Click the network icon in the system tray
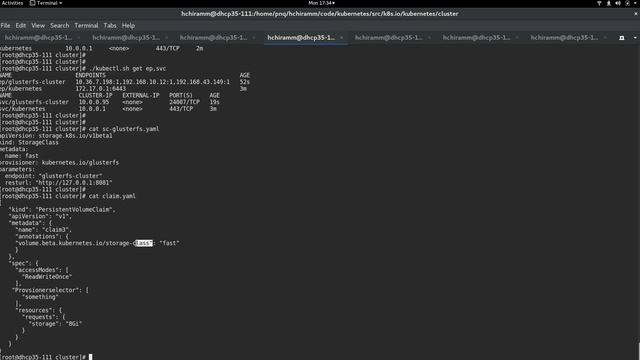The image size is (640, 360). pyautogui.click(x=599, y=3)
